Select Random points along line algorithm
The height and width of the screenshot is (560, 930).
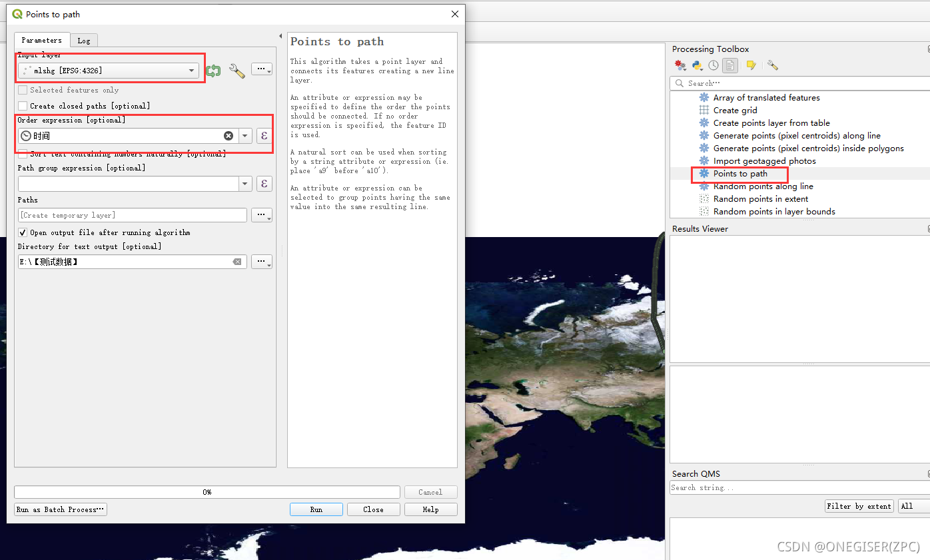click(763, 186)
